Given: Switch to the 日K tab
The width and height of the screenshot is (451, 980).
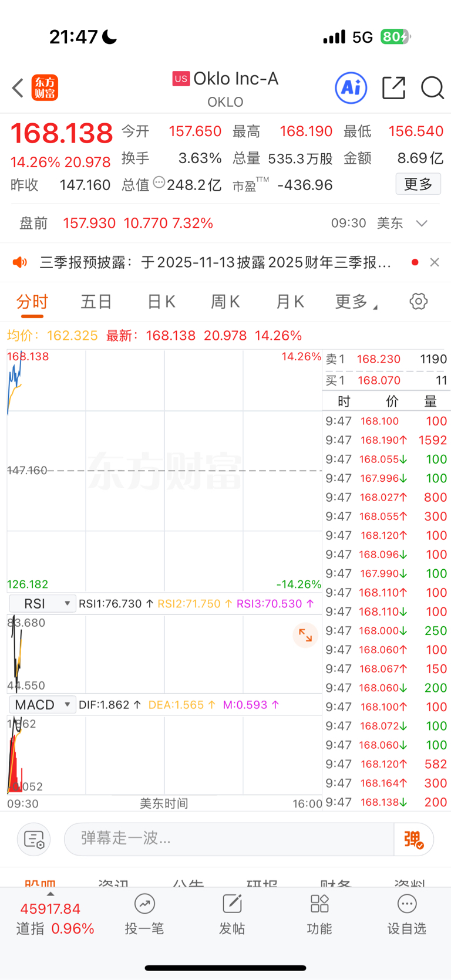Looking at the screenshot, I should pos(161,302).
